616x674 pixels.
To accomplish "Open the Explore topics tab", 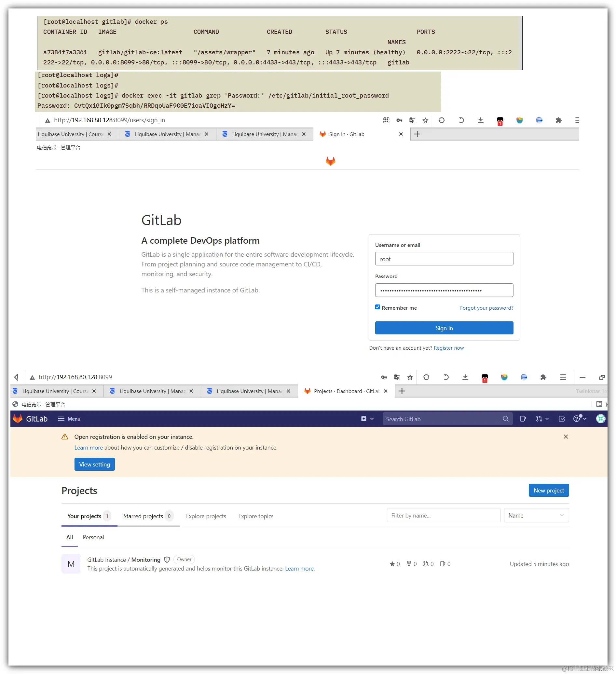I will pyautogui.click(x=256, y=516).
